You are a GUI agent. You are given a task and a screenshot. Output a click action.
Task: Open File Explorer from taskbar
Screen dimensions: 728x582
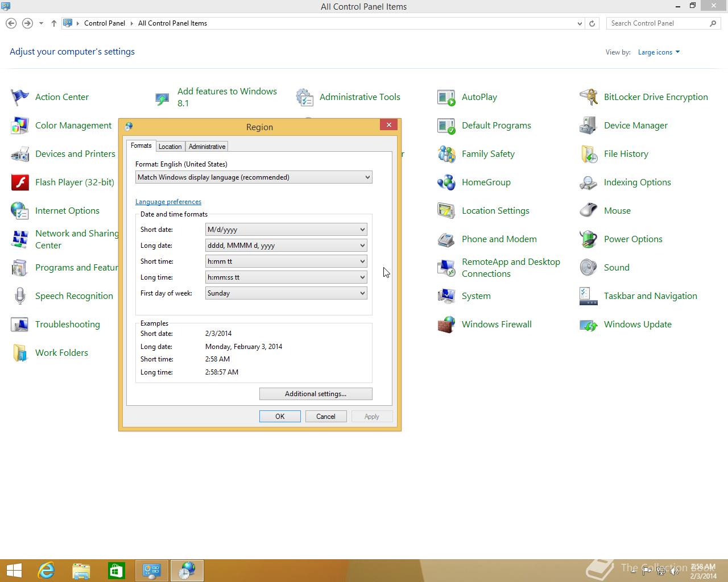(81, 571)
